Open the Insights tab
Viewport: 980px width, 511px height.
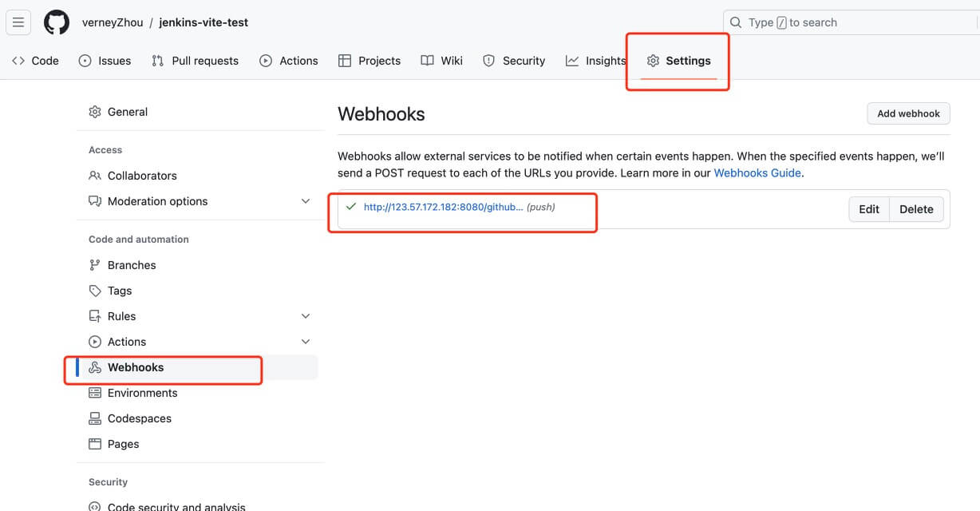(x=595, y=61)
